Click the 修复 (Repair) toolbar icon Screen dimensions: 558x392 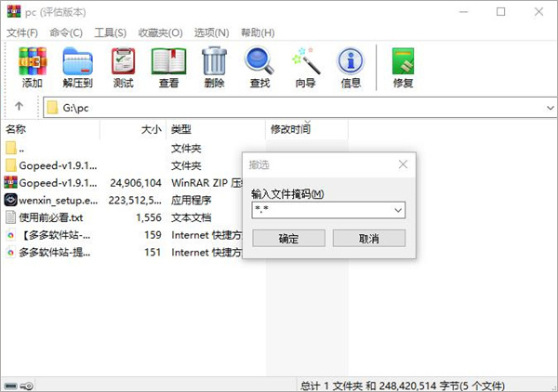click(x=403, y=61)
